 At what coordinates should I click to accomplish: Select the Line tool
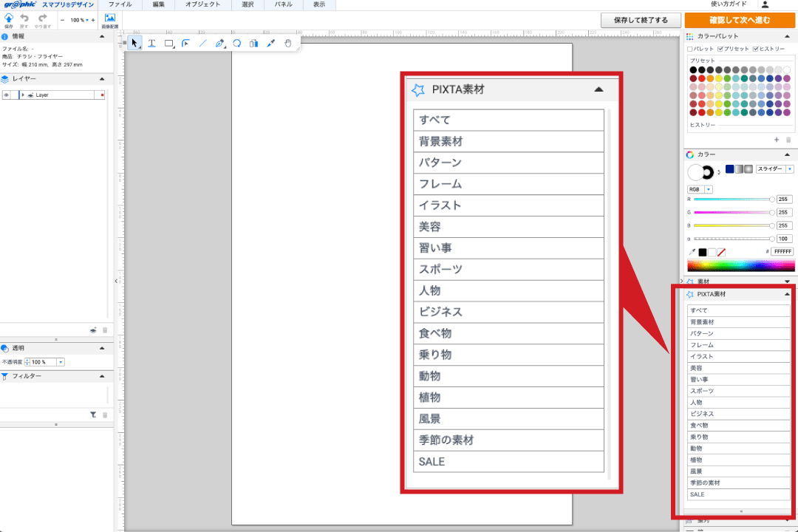pos(202,43)
